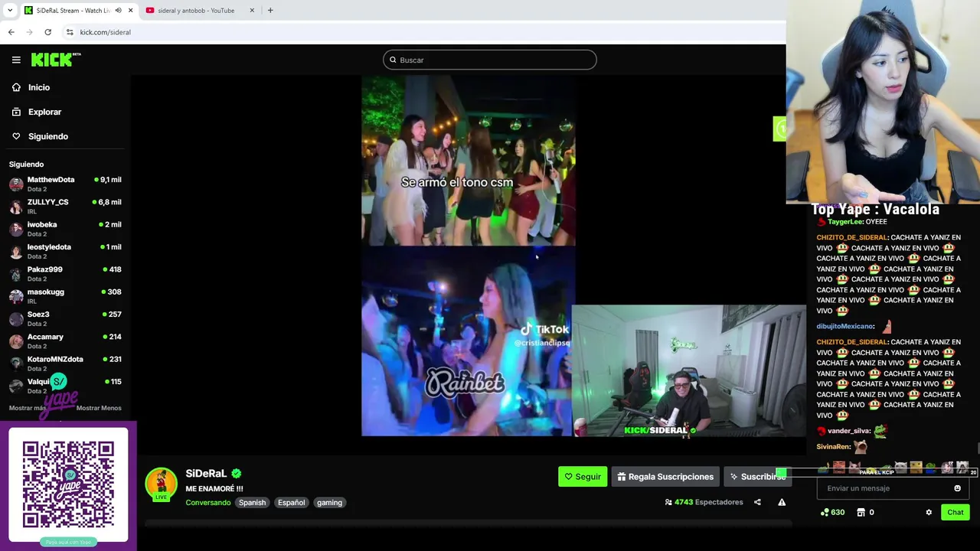Open site information icon in address bar
The height and width of the screenshot is (551, 980).
pyautogui.click(x=70, y=32)
